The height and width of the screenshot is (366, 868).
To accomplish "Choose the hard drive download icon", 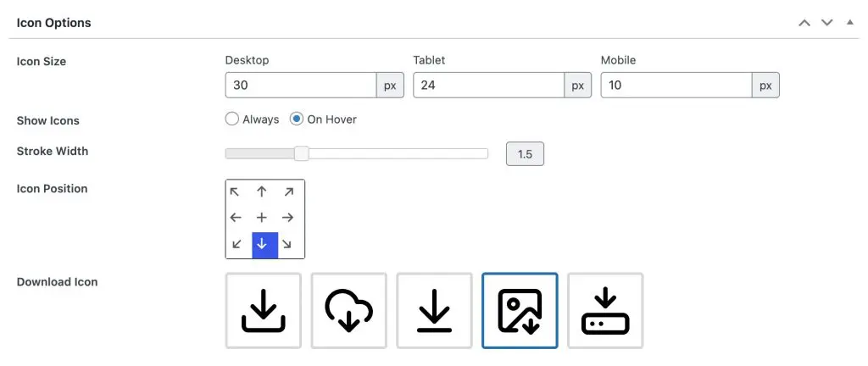I will [x=605, y=310].
